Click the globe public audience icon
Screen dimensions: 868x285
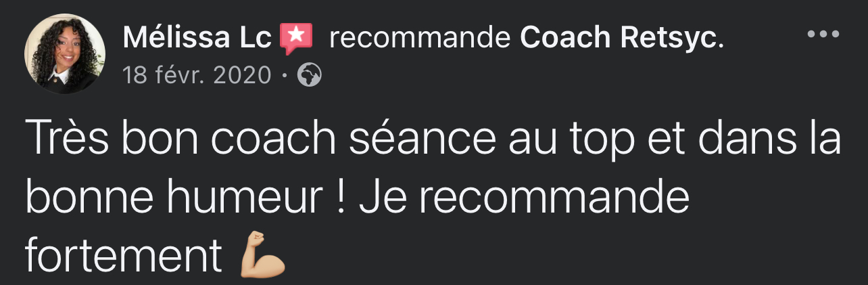click(x=309, y=76)
